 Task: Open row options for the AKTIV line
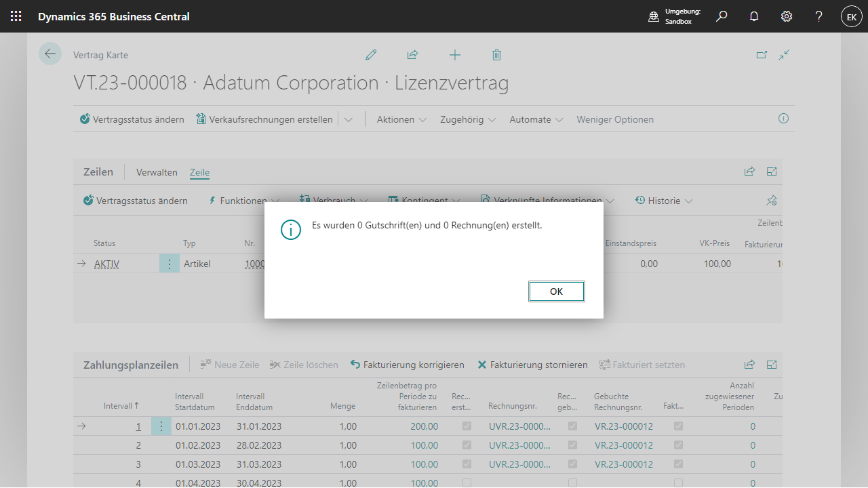170,264
